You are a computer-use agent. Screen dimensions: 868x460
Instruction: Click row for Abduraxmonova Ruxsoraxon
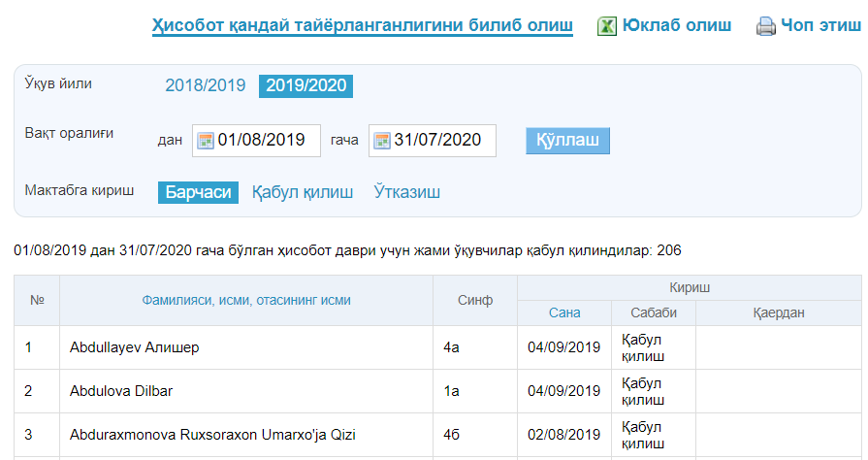[212, 435]
